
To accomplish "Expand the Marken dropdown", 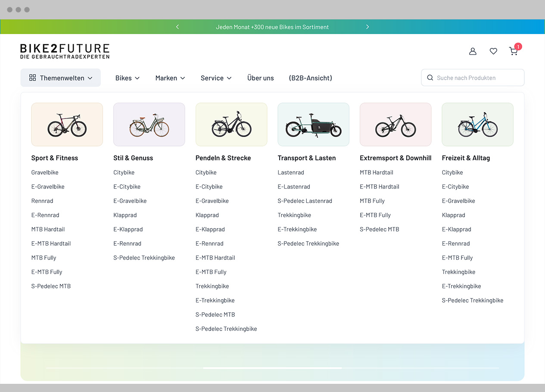I will click(x=170, y=78).
